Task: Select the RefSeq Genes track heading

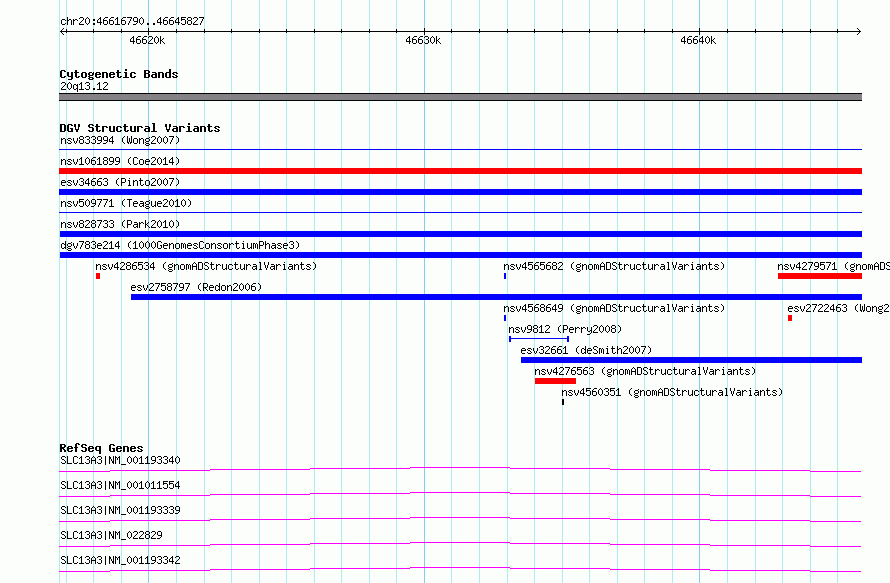Action: tap(101, 448)
